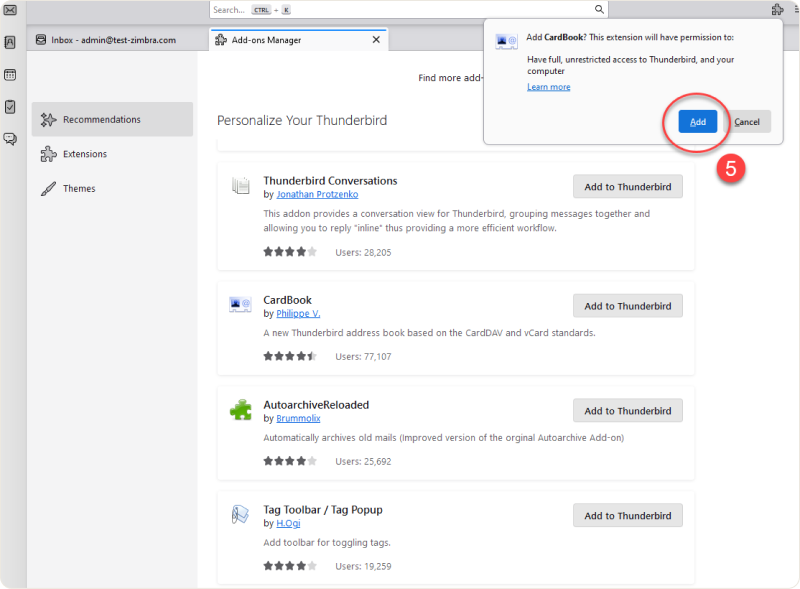Click the Add toolbar for toggling tags description

[x=327, y=543]
